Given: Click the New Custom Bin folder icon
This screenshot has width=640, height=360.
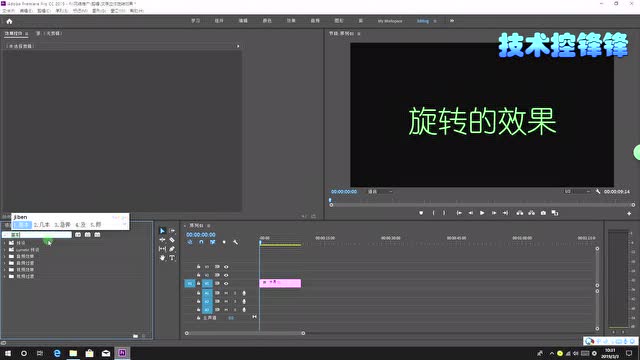Looking at the screenshot, I should coord(136,336).
